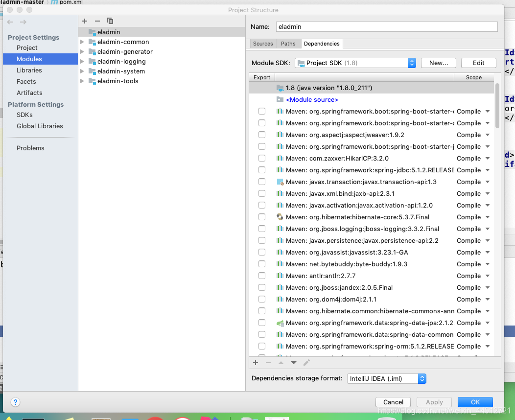Open Problems in the sidebar
Image resolution: width=515 pixels, height=420 pixels.
click(x=30, y=148)
